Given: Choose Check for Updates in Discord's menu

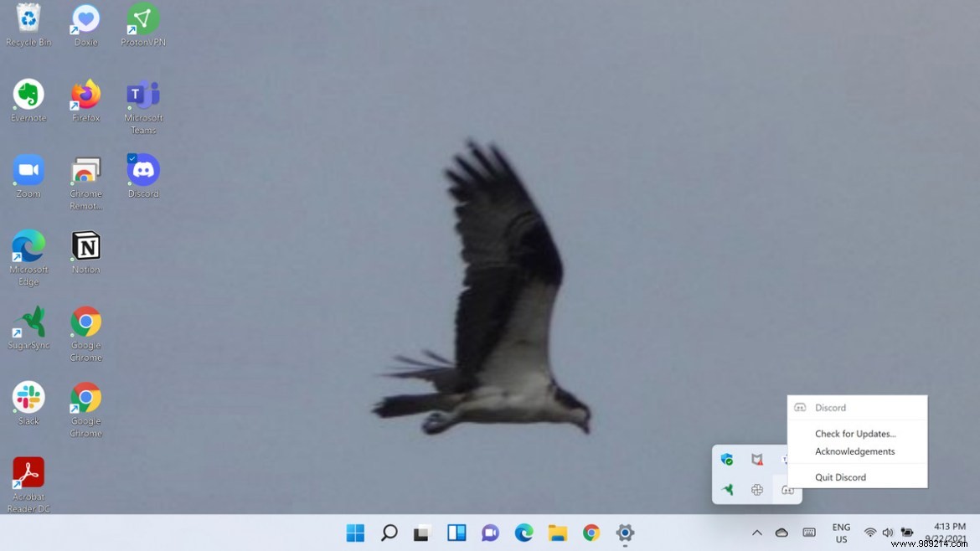Looking at the screenshot, I should click(x=855, y=433).
